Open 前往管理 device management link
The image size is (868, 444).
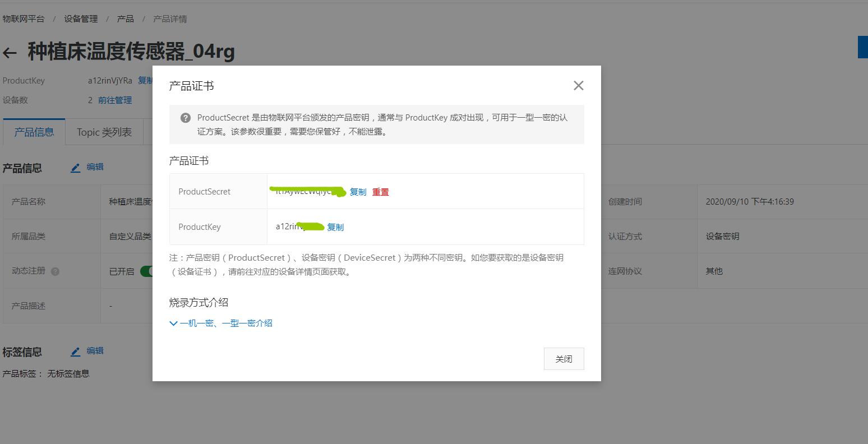tap(115, 100)
